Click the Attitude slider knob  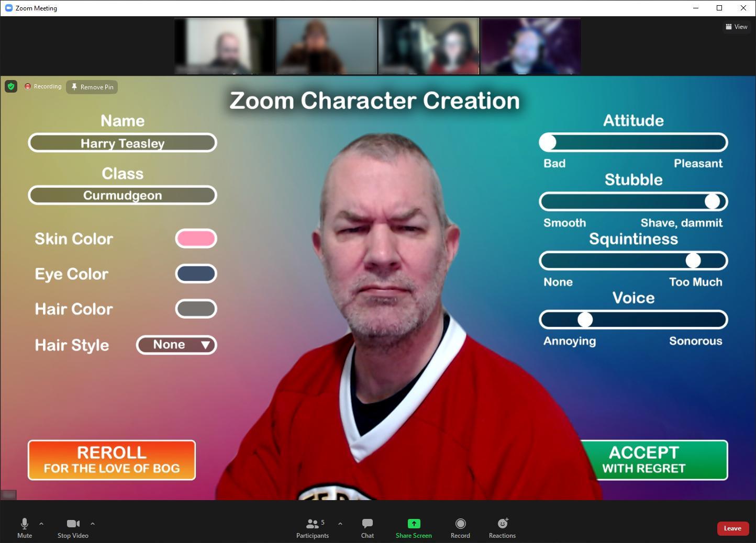coord(548,142)
